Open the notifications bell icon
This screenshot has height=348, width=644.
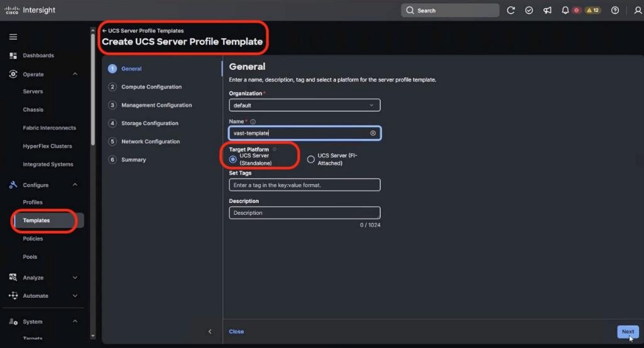(x=565, y=10)
